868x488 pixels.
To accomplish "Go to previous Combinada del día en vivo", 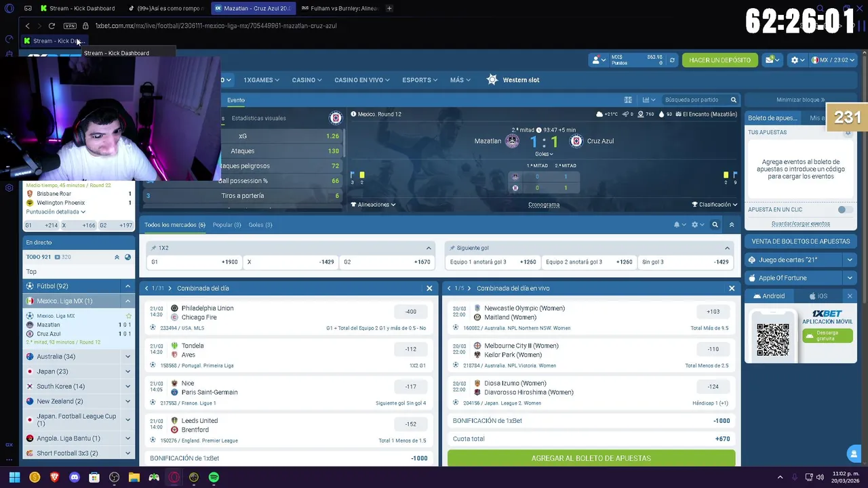I will click(x=448, y=288).
